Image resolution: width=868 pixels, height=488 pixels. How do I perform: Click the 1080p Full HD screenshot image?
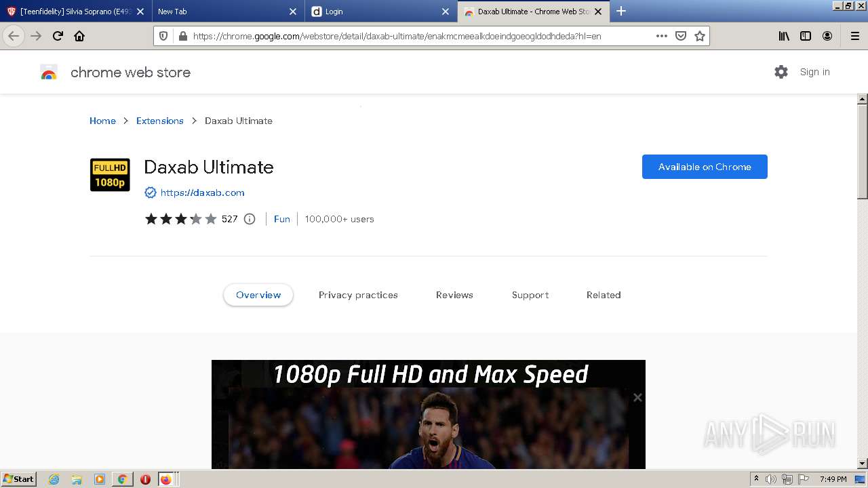pos(429,414)
